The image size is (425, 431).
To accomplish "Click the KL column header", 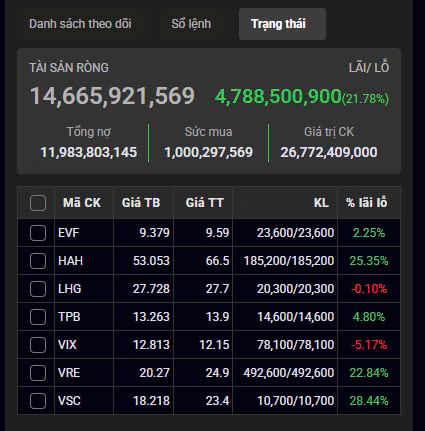I will click(x=321, y=203).
